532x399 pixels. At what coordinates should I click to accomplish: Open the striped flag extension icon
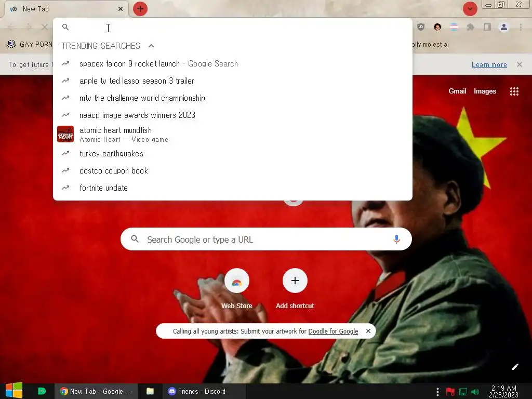click(x=454, y=27)
